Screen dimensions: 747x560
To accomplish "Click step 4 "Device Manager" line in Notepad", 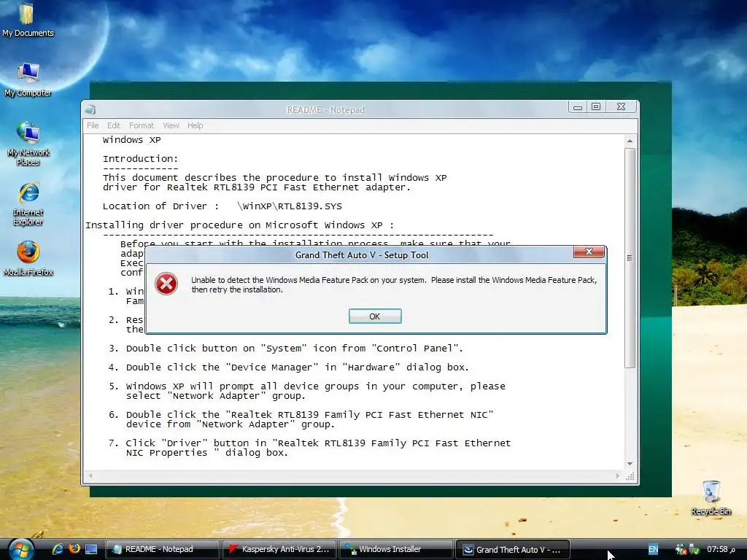I will point(289,367).
